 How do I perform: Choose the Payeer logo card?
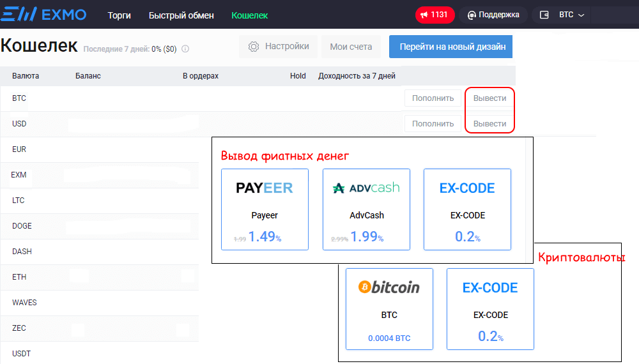click(265, 209)
